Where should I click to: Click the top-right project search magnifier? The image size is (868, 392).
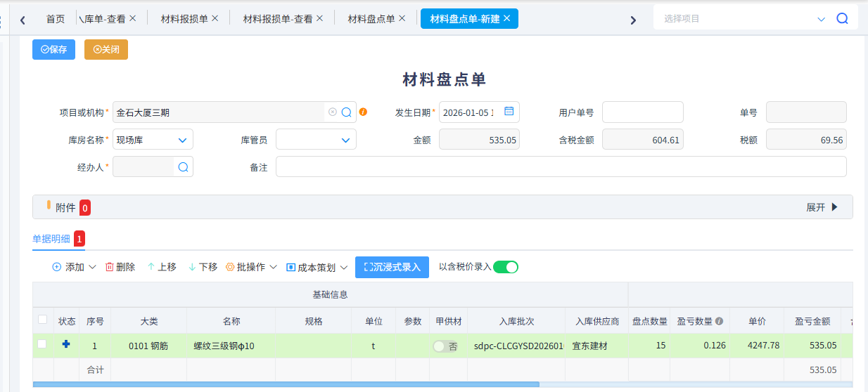point(842,19)
